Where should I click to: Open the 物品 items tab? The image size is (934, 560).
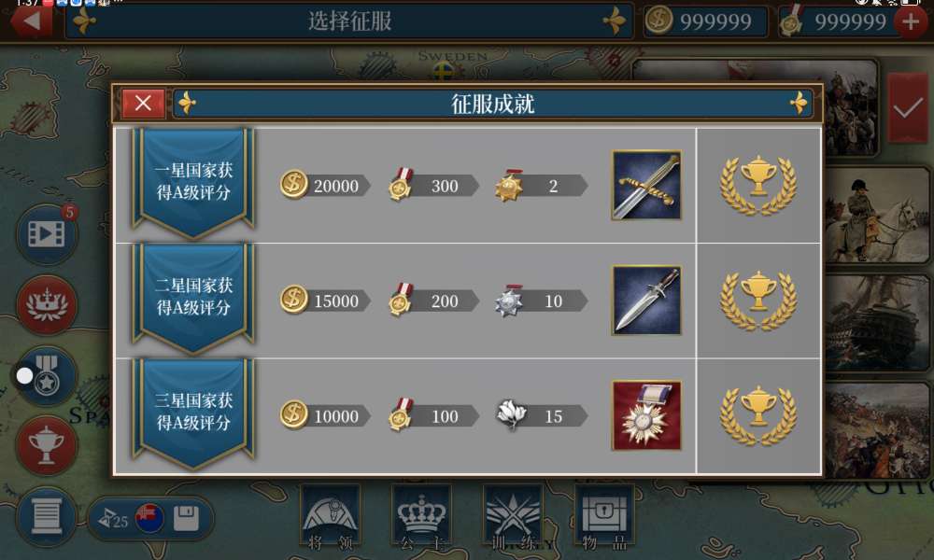point(604,516)
